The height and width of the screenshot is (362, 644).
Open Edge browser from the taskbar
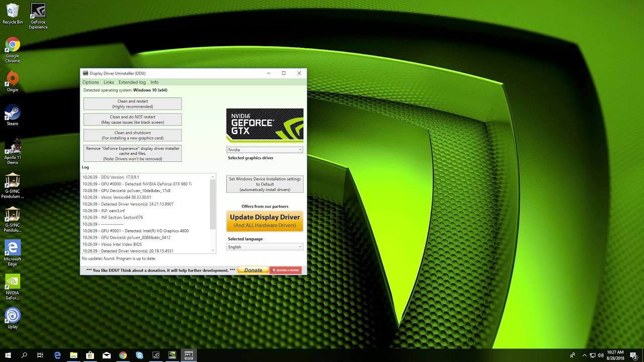57,355
